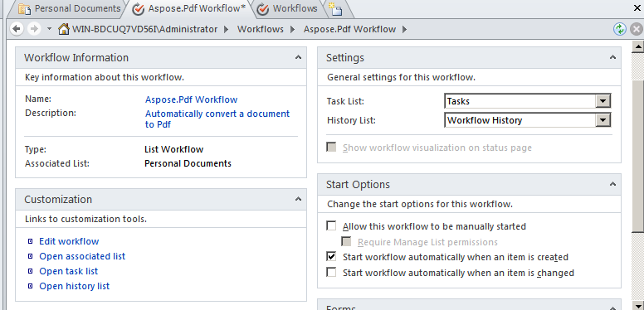The image size is (644, 310).
Task: Open the History List dropdown
Action: (x=603, y=120)
